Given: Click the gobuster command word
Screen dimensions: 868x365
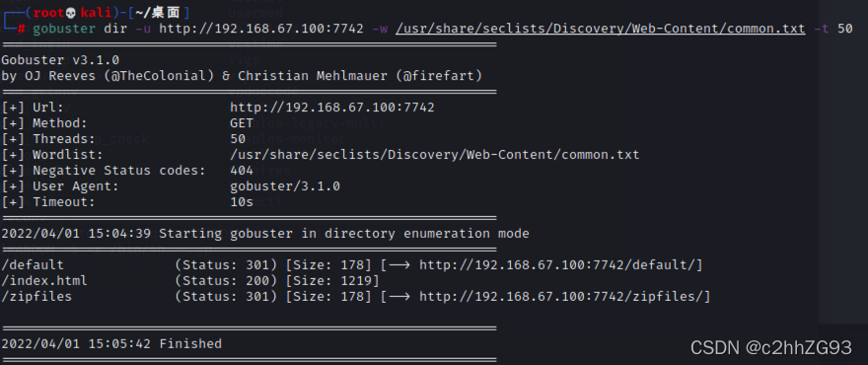Looking at the screenshot, I should click(64, 29).
